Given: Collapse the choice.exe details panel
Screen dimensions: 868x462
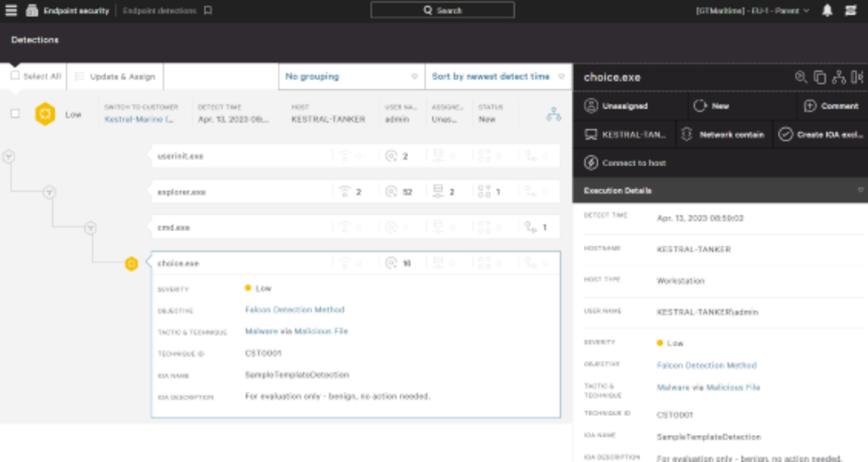Looking at the screenshot, I should pyautogui.click(x=857, y=77).
